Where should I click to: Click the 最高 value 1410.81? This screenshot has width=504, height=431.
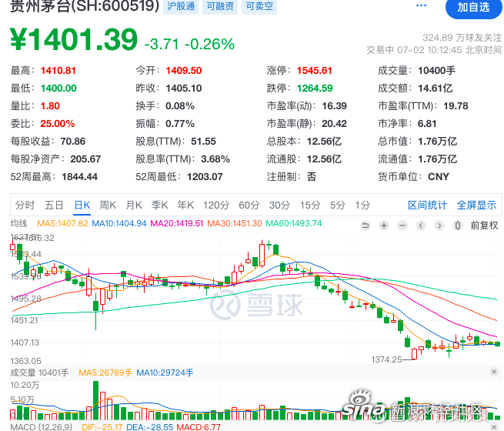58,70
